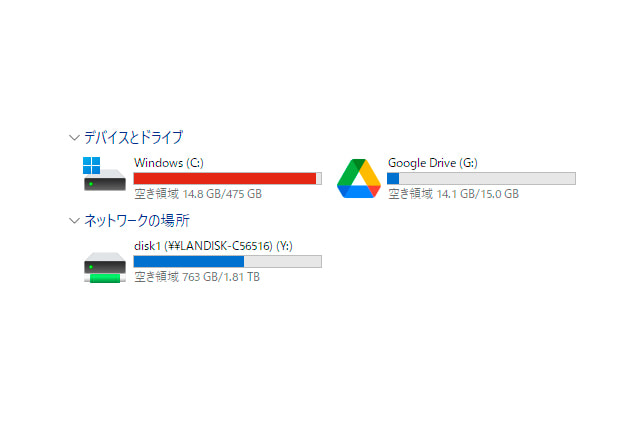Select the 空き領域 14.1 GB/15.0 GB text
Image resolution: width=640 pixels, height=427 pixels.
[x=453, y=193]
